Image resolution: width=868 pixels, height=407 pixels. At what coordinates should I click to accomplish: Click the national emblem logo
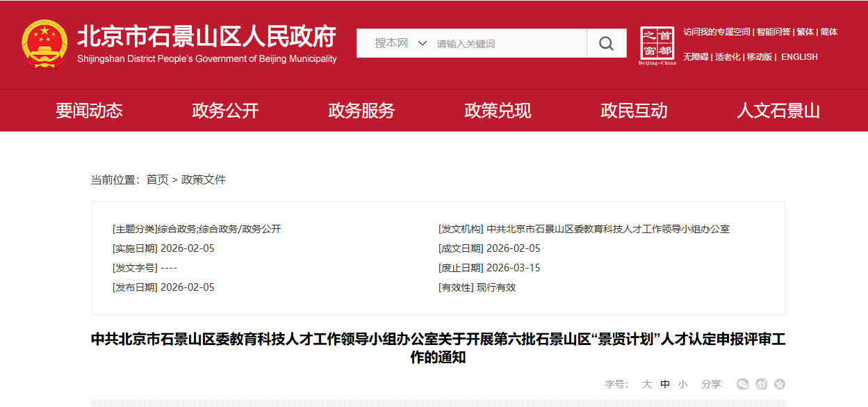[44, 44]
